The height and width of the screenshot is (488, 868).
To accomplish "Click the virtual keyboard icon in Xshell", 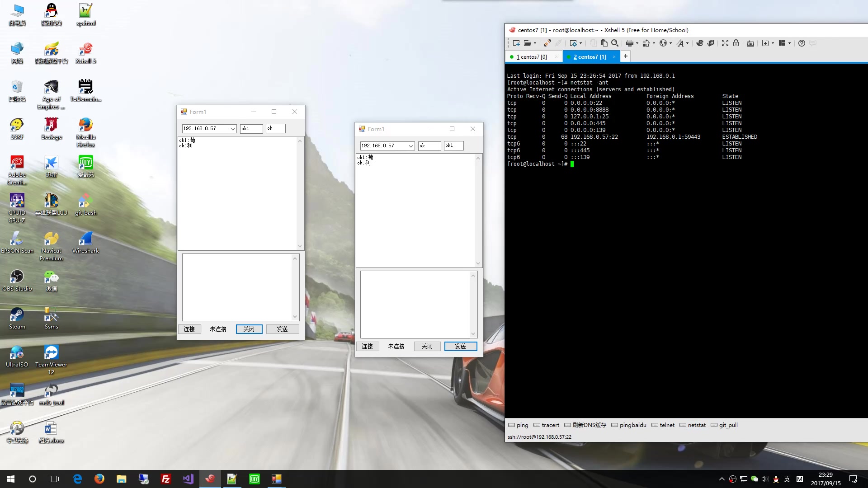I will 750,43.
